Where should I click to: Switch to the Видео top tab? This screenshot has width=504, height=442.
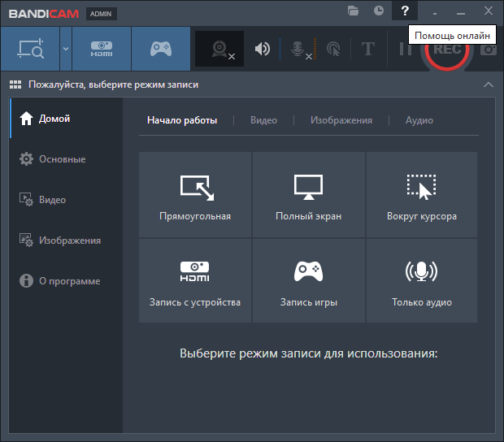click(263, 120)
